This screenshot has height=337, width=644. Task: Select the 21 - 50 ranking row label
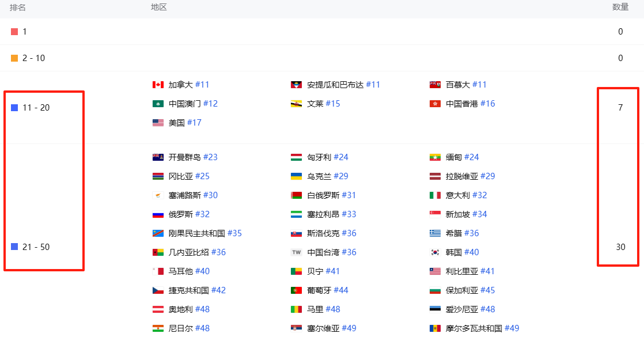[36, 247]
